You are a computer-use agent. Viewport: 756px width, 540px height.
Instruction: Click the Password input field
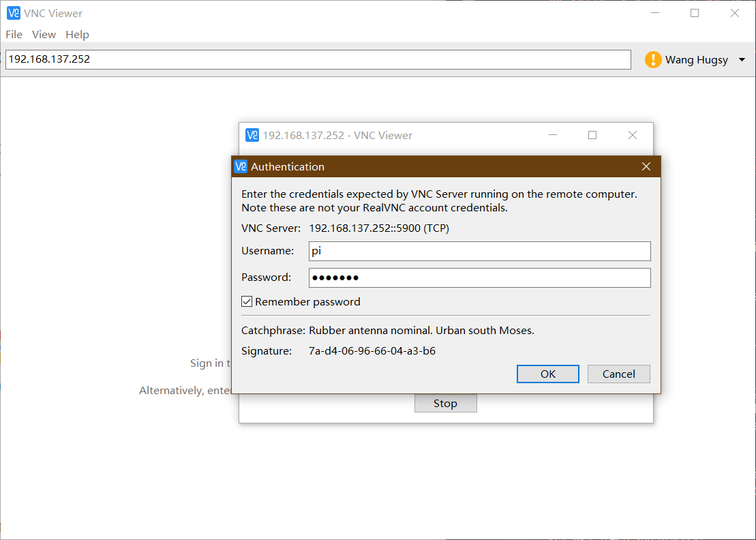click(480, 277)
